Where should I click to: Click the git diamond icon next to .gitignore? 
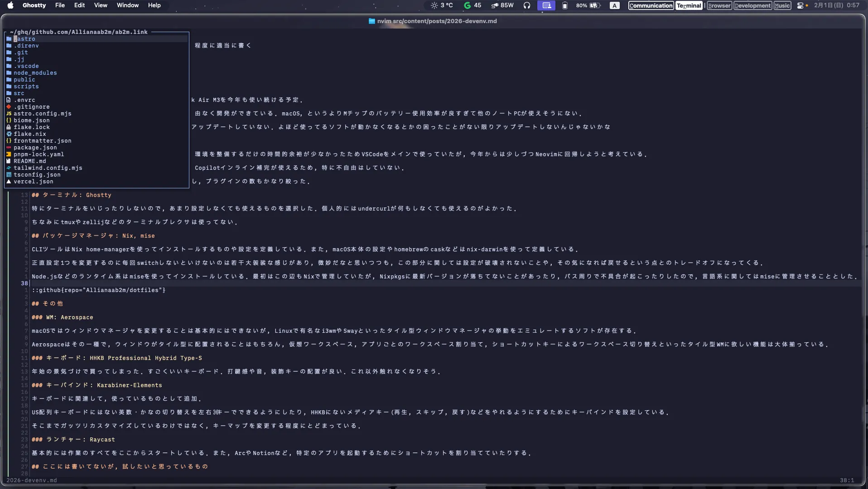(x=9, y=107)
